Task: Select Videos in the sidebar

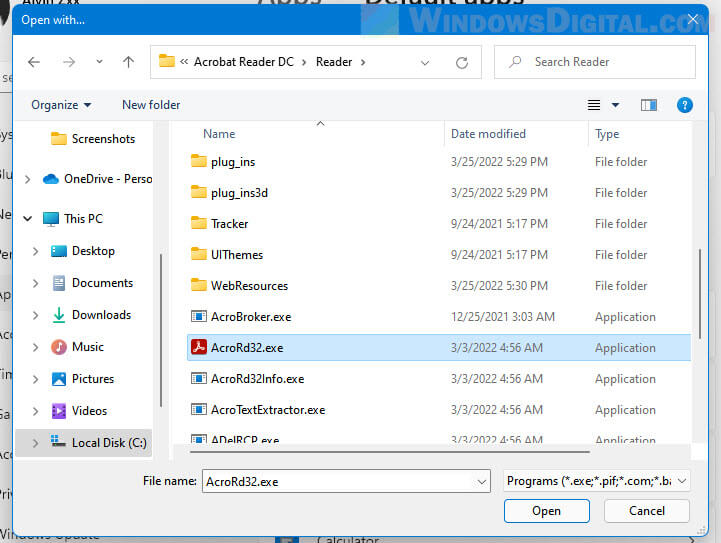Action: pyautogui.click(x=79, y=411)
